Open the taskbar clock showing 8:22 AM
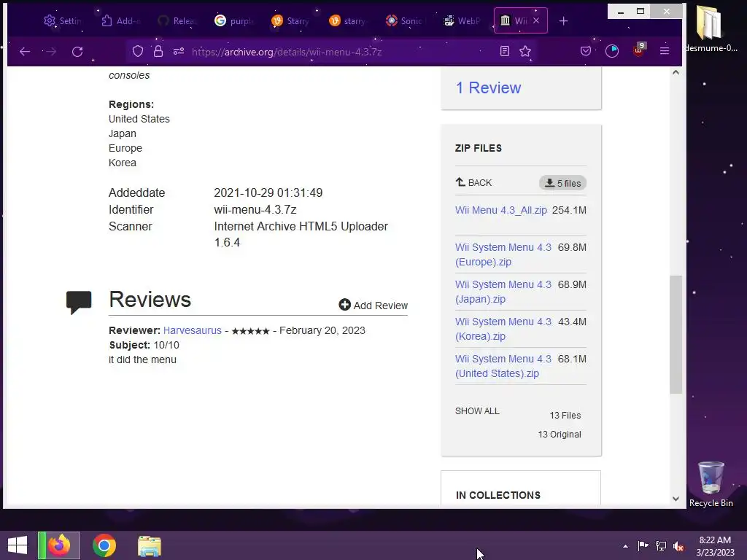 [x=715, y=545]
